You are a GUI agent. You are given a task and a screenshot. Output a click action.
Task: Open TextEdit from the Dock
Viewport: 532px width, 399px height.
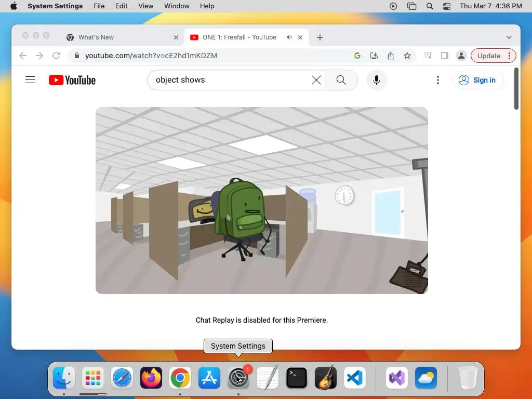tap(268, 378)
